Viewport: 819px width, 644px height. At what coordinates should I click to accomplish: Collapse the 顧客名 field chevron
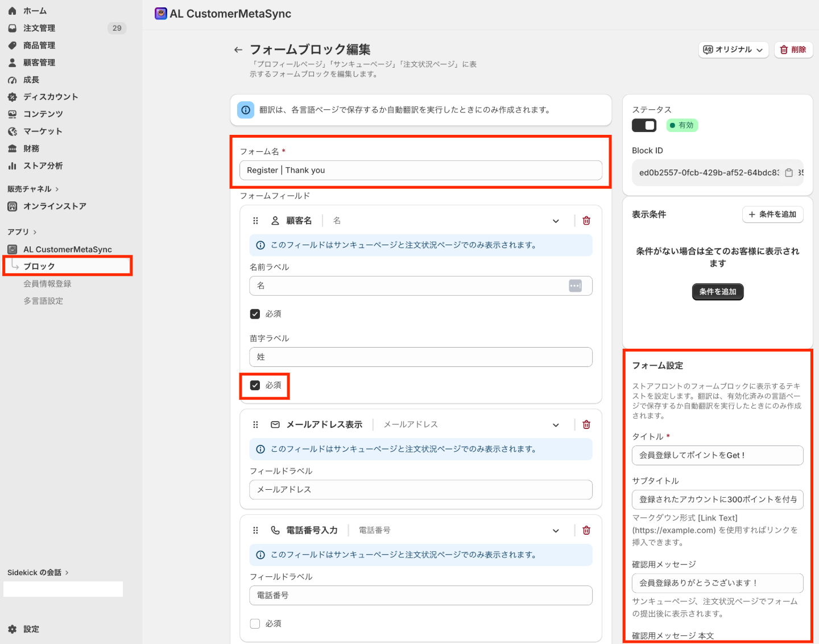[556, 221]
